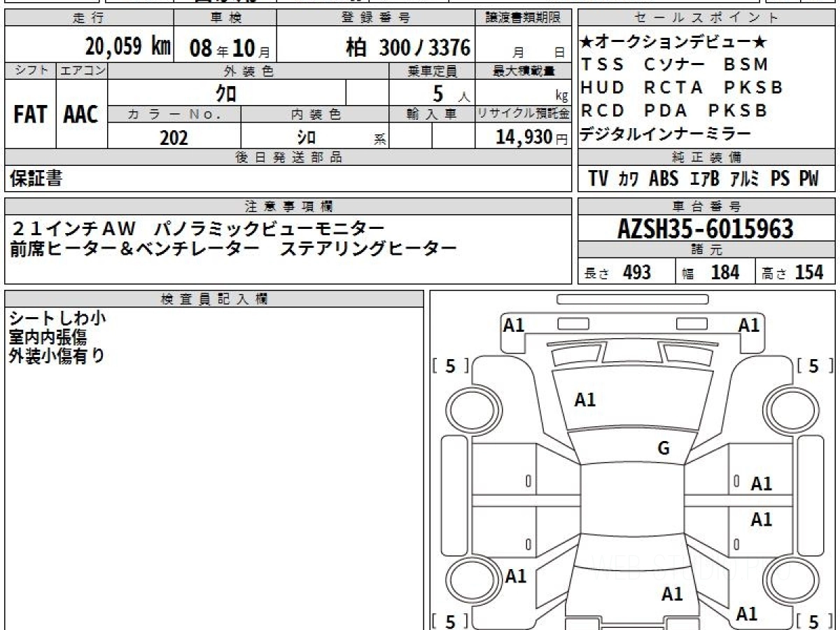Click the カラーNo. header
The width and height of the screenshot is (840, 630).
[x=174, y=114]
